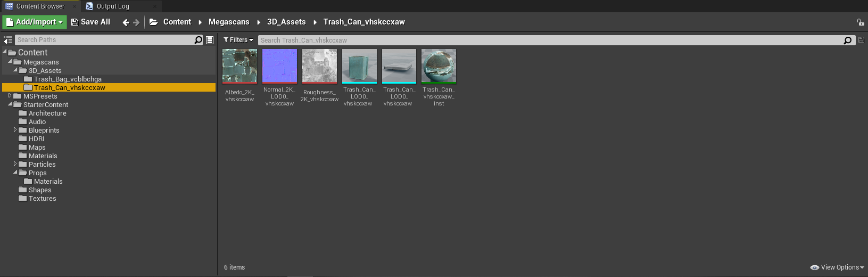The height and width of the screenshot is (277, 868).
Task: Click the magnifier in Search Paths field
Action: 199,40
